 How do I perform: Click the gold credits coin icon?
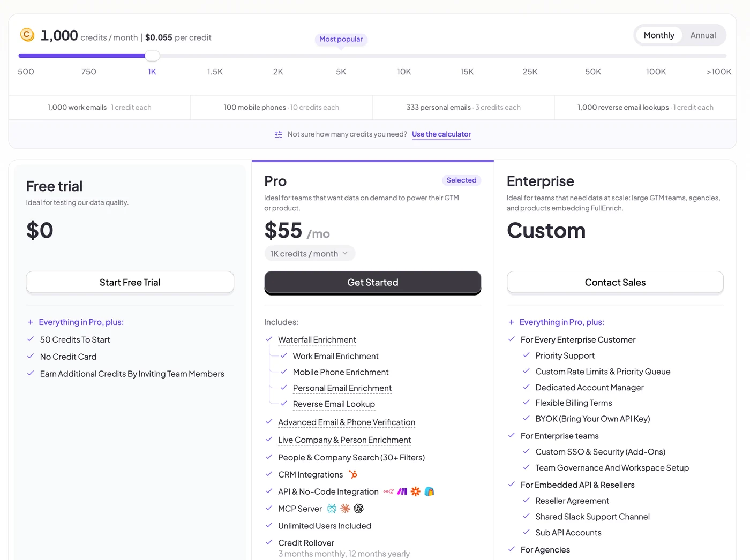[27, 35]
